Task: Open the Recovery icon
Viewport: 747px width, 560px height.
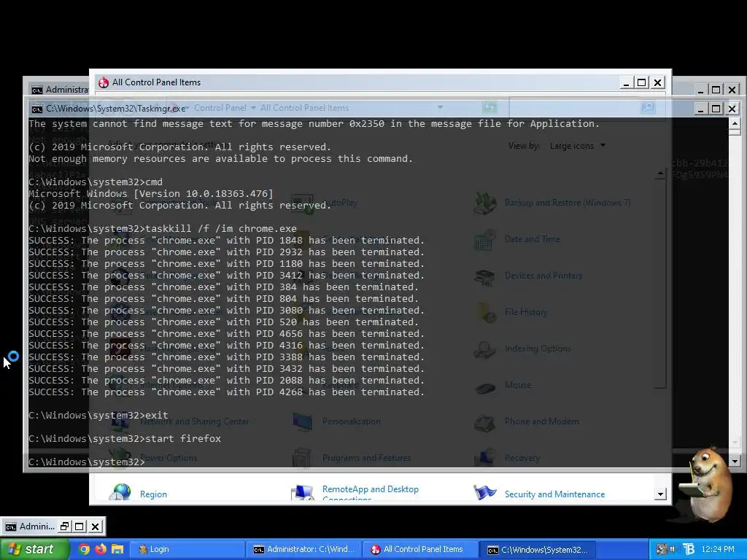Action: tap(485, 458)
